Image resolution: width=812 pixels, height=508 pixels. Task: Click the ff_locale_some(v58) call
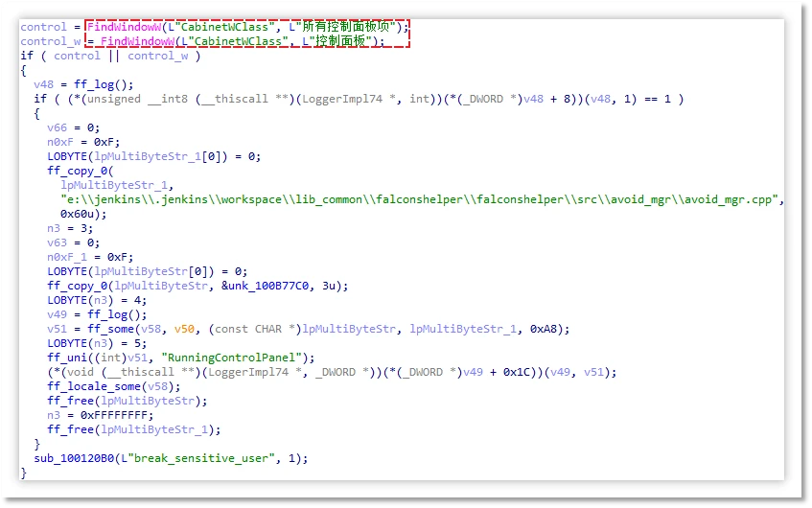[113, 387]
